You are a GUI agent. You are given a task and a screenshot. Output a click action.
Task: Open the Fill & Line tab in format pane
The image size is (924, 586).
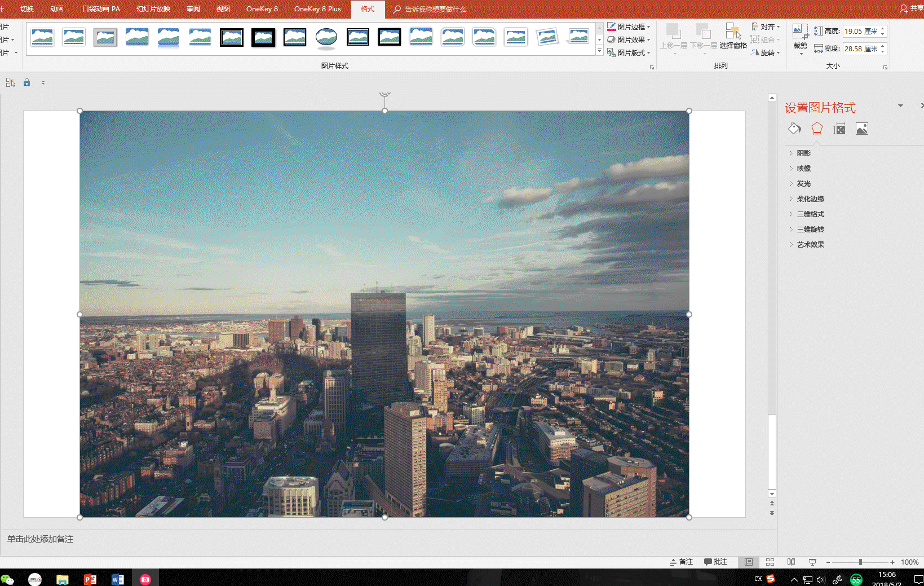[x=794, y=129]
